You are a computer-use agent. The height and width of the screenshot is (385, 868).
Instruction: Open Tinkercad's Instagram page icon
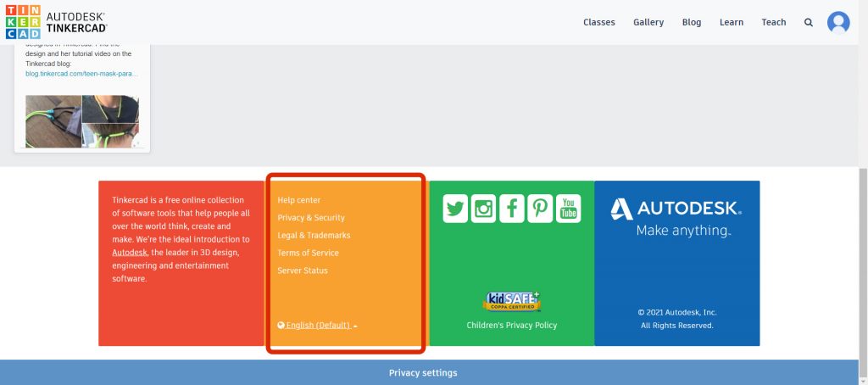[483, 209]
